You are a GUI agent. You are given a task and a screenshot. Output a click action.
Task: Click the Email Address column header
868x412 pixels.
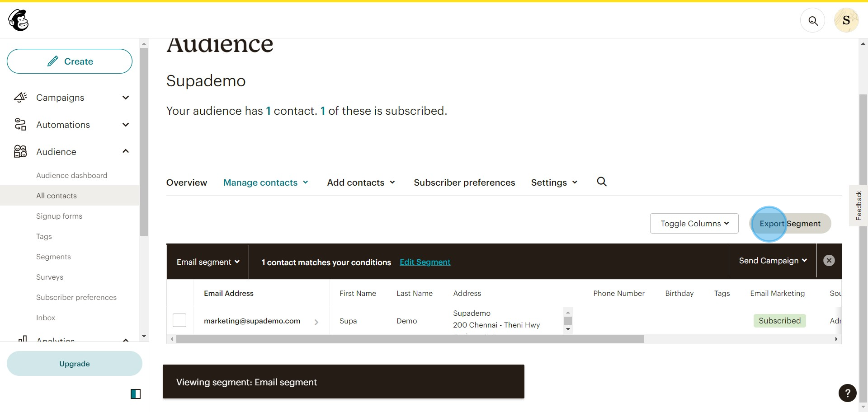click(229, 293)
